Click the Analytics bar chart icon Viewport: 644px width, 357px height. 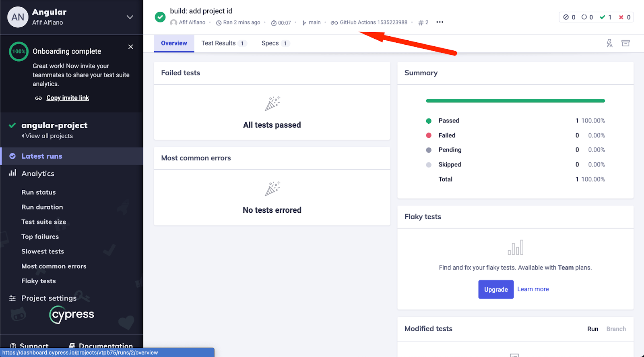coord(12,173)
